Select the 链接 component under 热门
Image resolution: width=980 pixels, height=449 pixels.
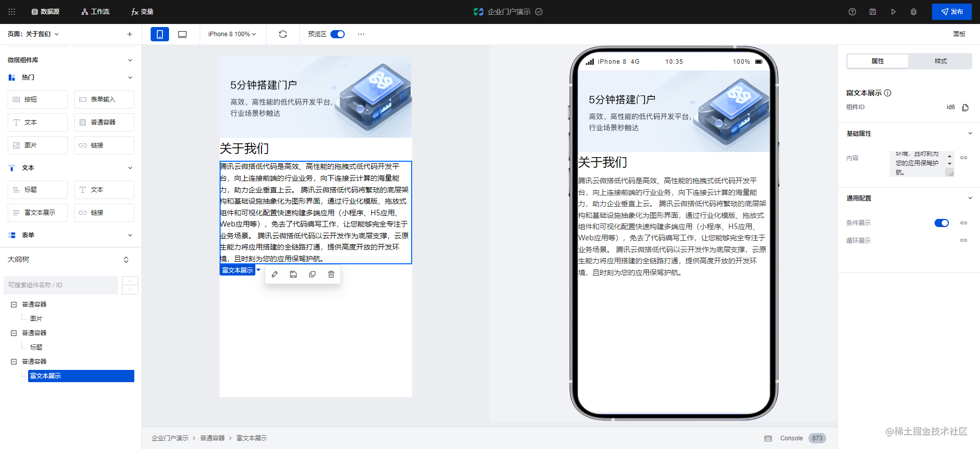(x=104, y=145)
